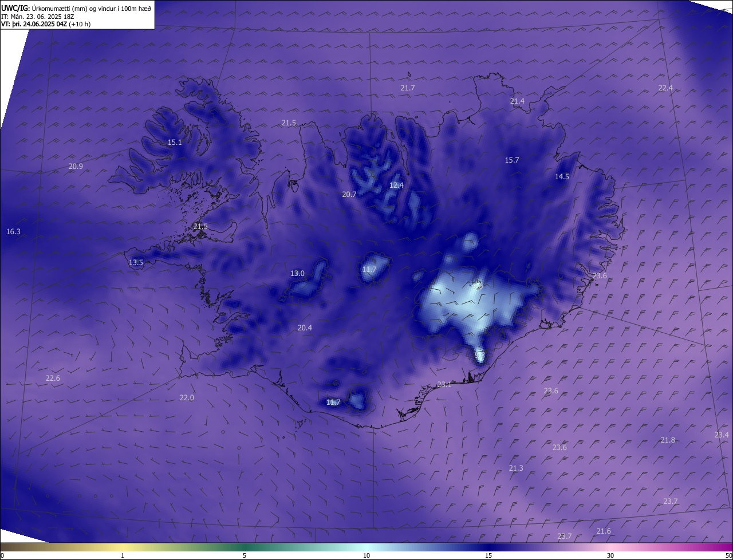This screenshot has width=733, height=560.
Task: Click the 13.0 value on the map
Action: (x=297, y=273)
